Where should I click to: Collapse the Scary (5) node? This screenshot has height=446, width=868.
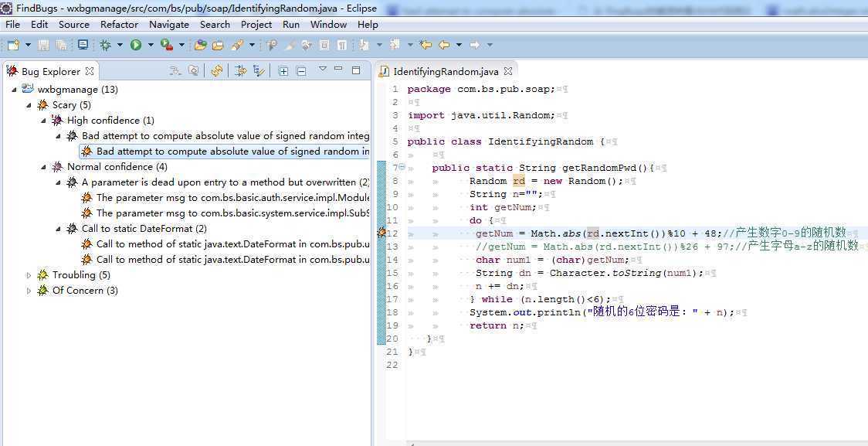point(29,104)
